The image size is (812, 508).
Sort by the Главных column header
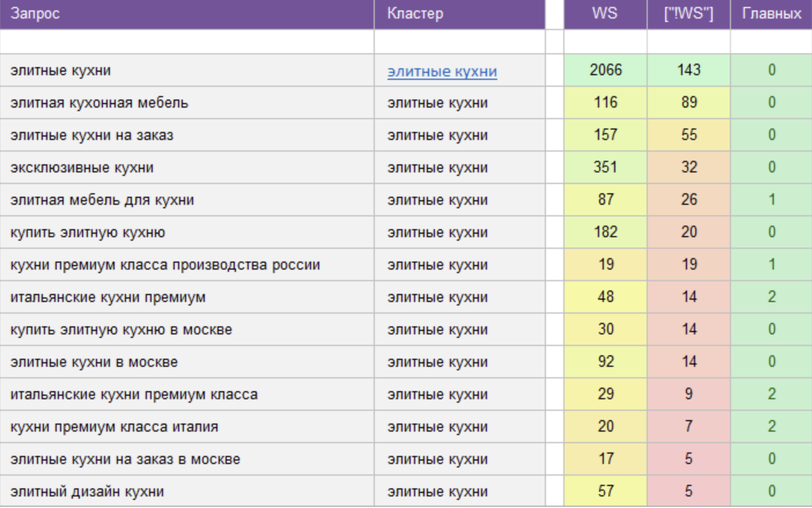point(772,14)
